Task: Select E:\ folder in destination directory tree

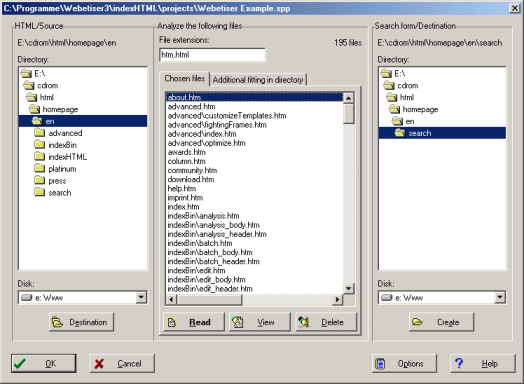Action: coord(393,74)
